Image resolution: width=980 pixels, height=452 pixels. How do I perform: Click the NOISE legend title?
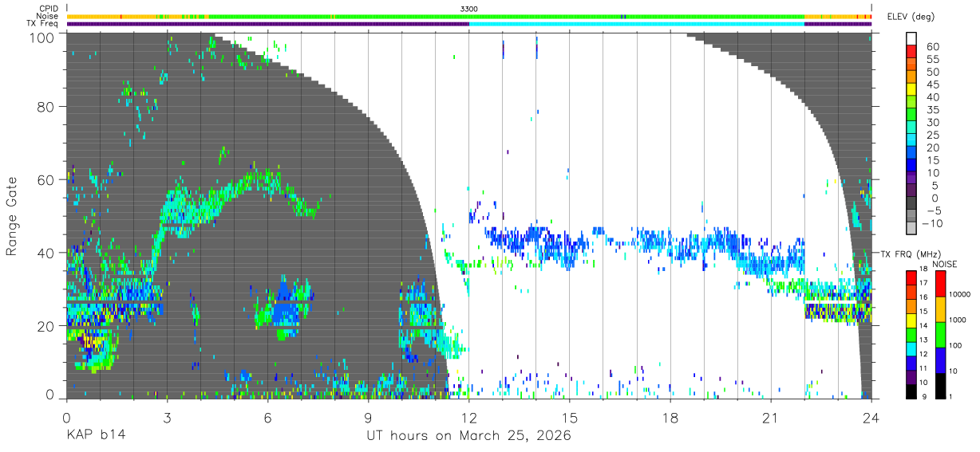coord(944,264)
